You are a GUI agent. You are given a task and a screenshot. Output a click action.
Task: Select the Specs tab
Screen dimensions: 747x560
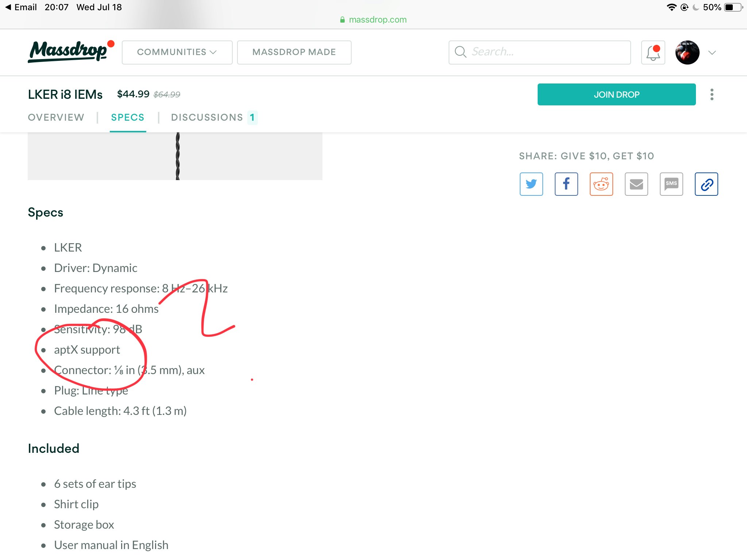coord(128,117)
